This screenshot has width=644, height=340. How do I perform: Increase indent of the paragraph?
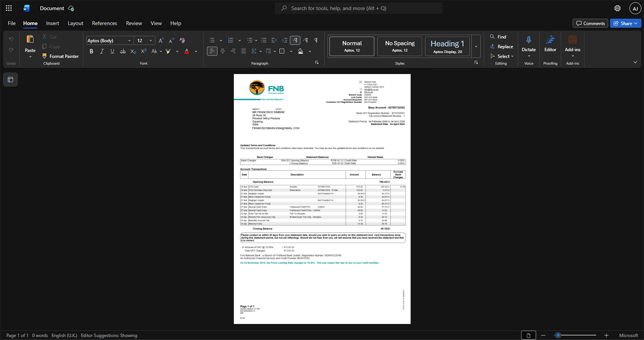pos(285,41)
